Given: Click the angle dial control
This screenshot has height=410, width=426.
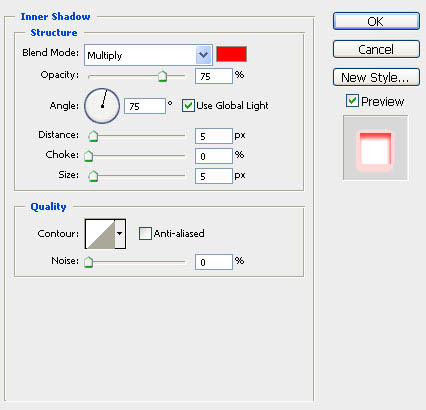Looking at the screenshot, I should coord(102,106).
